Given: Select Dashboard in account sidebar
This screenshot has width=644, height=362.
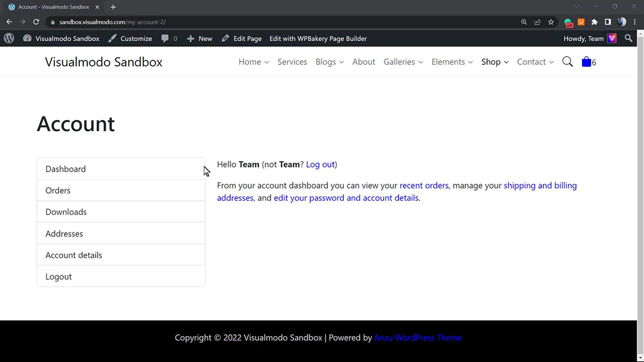Looking at the screenshot, I should 121,169.
